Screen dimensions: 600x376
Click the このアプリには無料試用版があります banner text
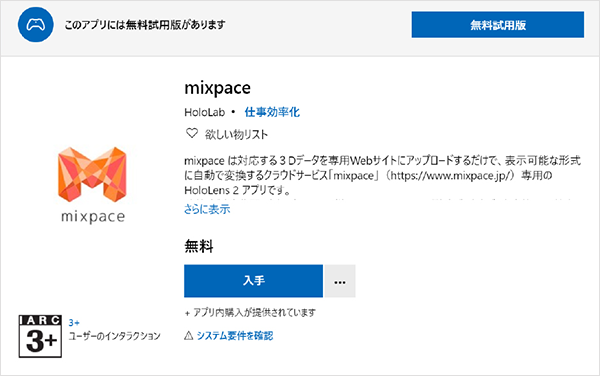click(145, 25)
